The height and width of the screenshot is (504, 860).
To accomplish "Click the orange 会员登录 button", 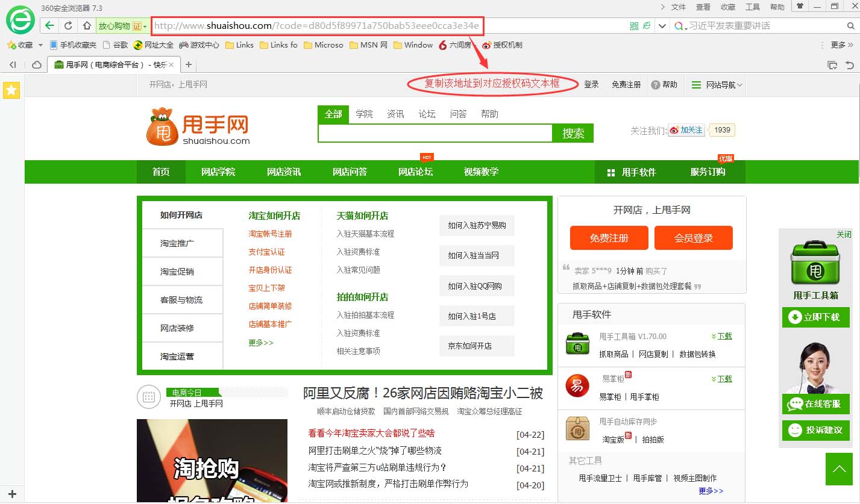I will [x=694, y=238].
